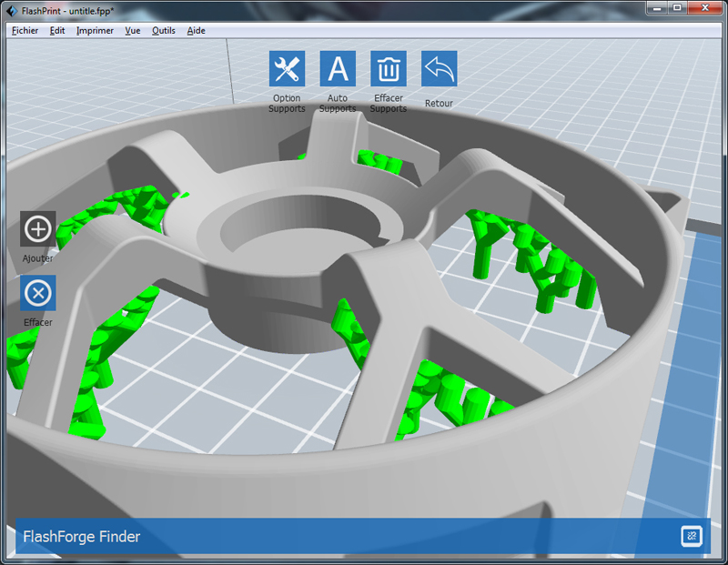Minimize the FlashPrint window
Screen dimensions: 728x565
[x=657, y=8]
